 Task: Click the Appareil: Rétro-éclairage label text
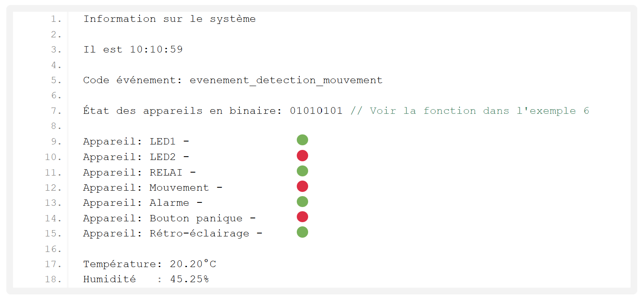click(166, 233)
